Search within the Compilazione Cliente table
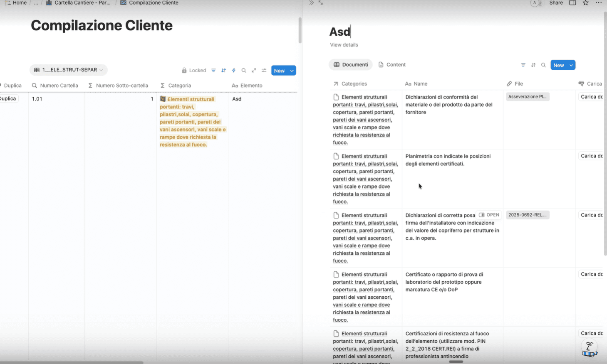The width and height of the screenshot is (607, 364). click(243, 70)
